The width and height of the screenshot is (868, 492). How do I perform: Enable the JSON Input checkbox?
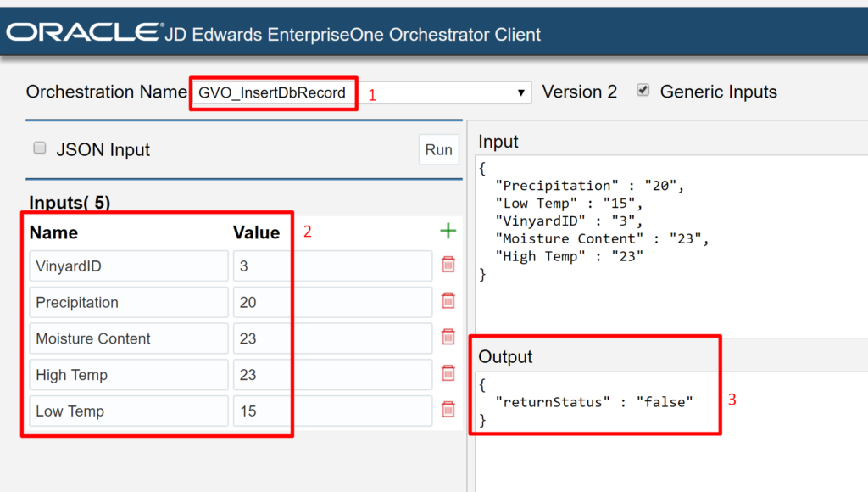pos(39,148)
